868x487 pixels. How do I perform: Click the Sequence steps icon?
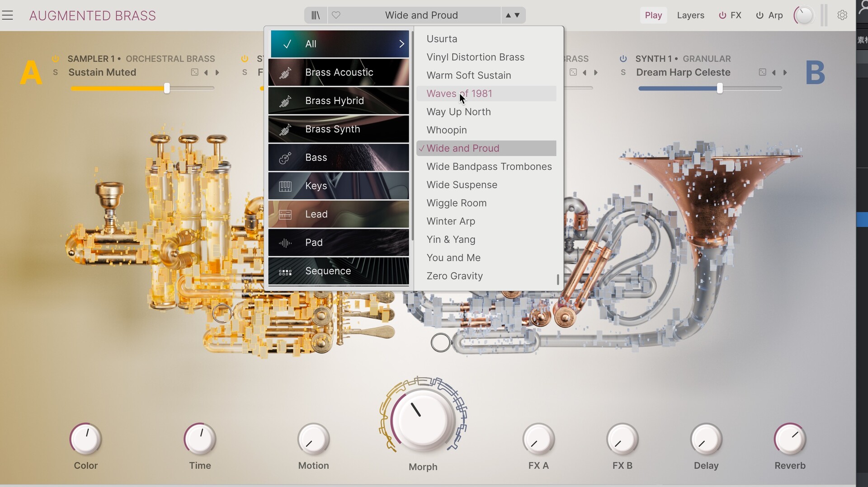285,272
